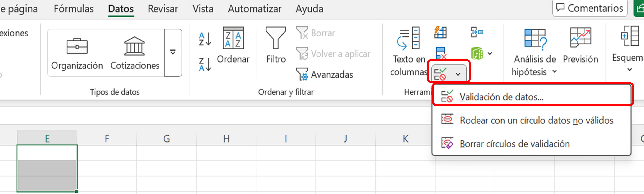Open Avanzadas advanced filter options
The width and height of the screenshot is (644, 194).
pos(325,74)
